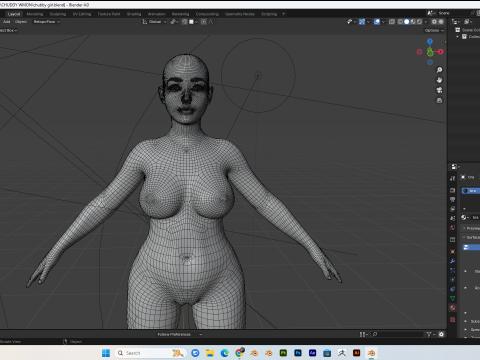Viewport: 480px width, 360px height.
Task: Click the red X axis on navigation gizmo
Action: (x=441, y=52)
